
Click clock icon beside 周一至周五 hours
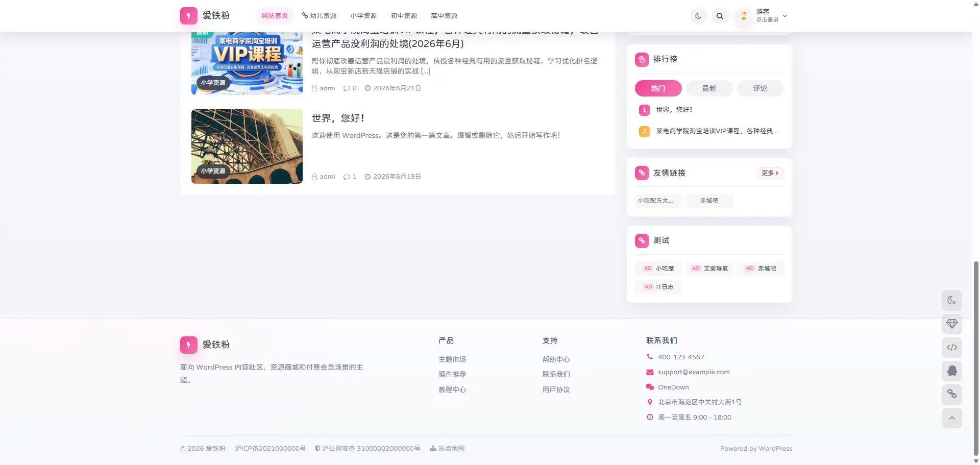650,418
